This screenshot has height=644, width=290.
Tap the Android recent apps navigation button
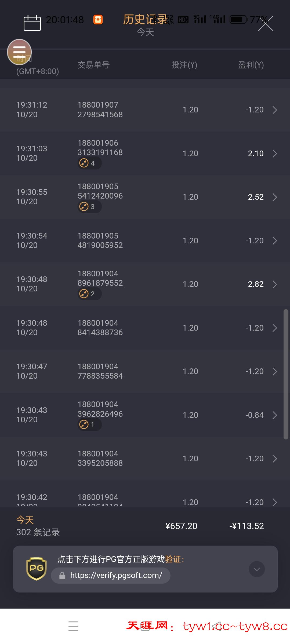pyautogui.click(x=73, y=626)
